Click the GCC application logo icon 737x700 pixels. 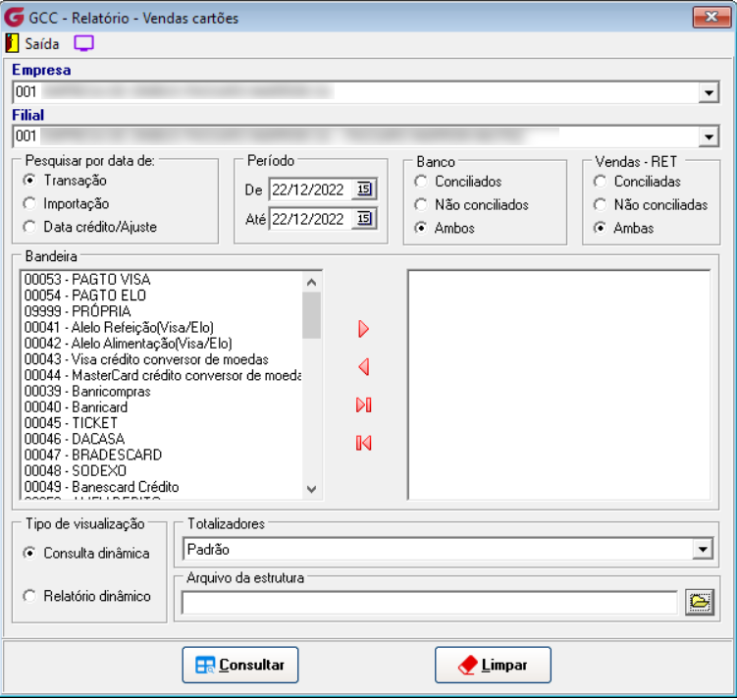tap(14, 18)
